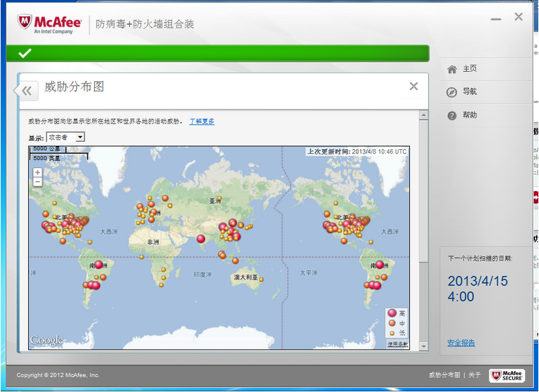Click the Home (主页) icon
Viewport: 539px width, 392px height.
(x=452, y=69)
